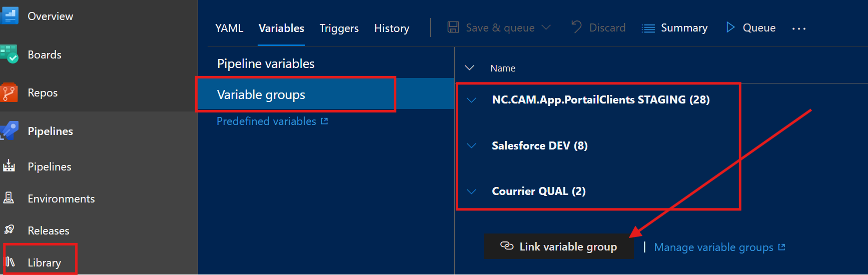
Task: Expand NC.CAM.App.PortailClients STAGING group
Action: (471, 100)
